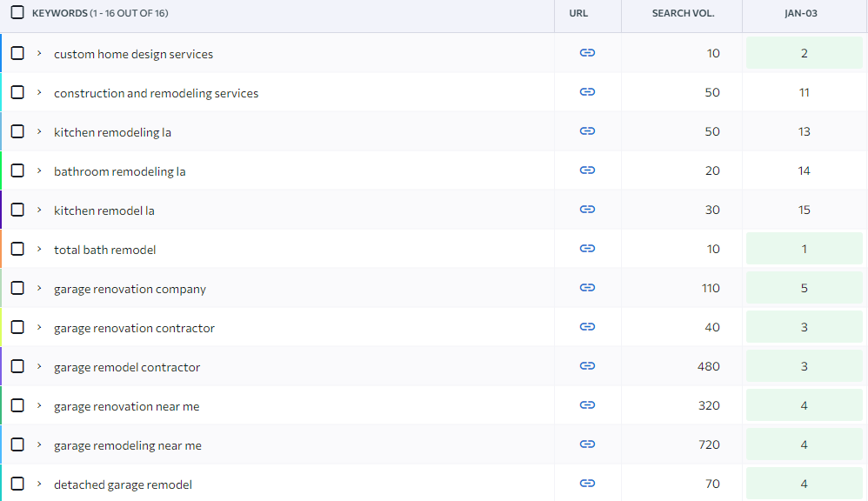Screen dimensions: 868x501
Task: Expand the garage renovation contractor row
Action: (39, 327)
